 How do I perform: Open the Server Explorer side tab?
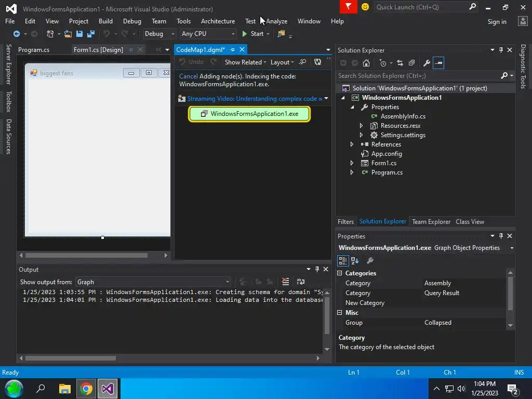pos(8,64)
